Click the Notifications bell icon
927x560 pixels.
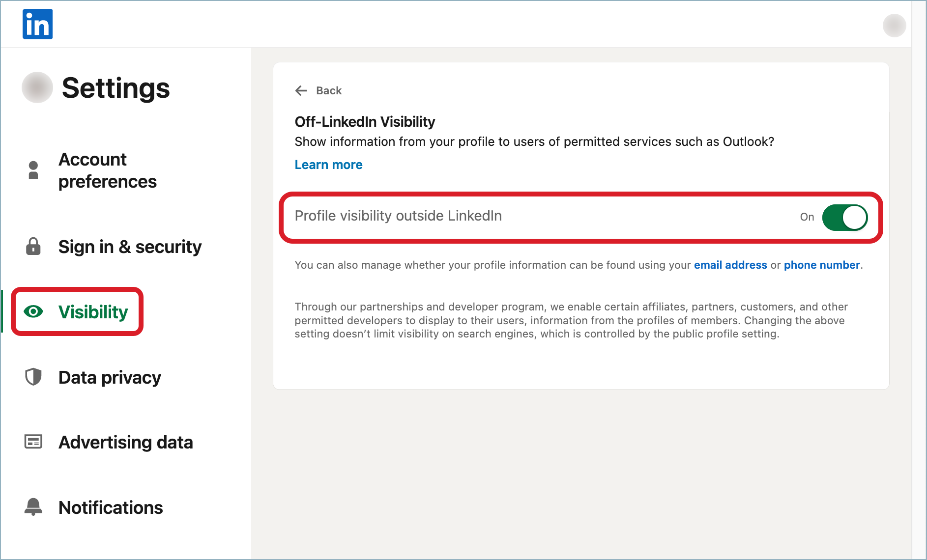point(32,507)
